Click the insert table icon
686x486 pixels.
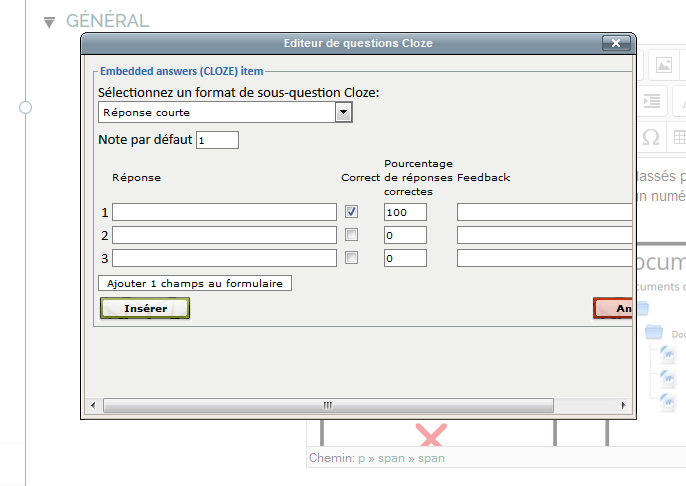(679, 136)
